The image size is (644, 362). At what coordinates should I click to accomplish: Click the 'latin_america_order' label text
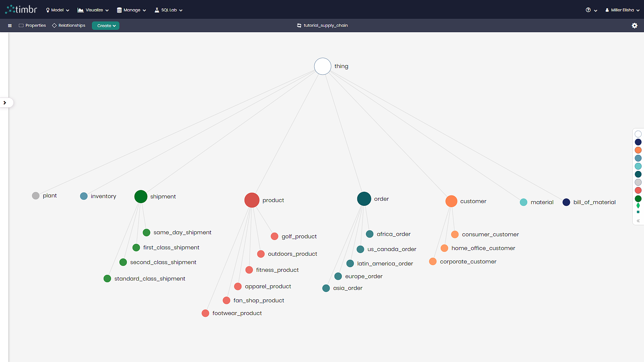(x=385, y=264)
